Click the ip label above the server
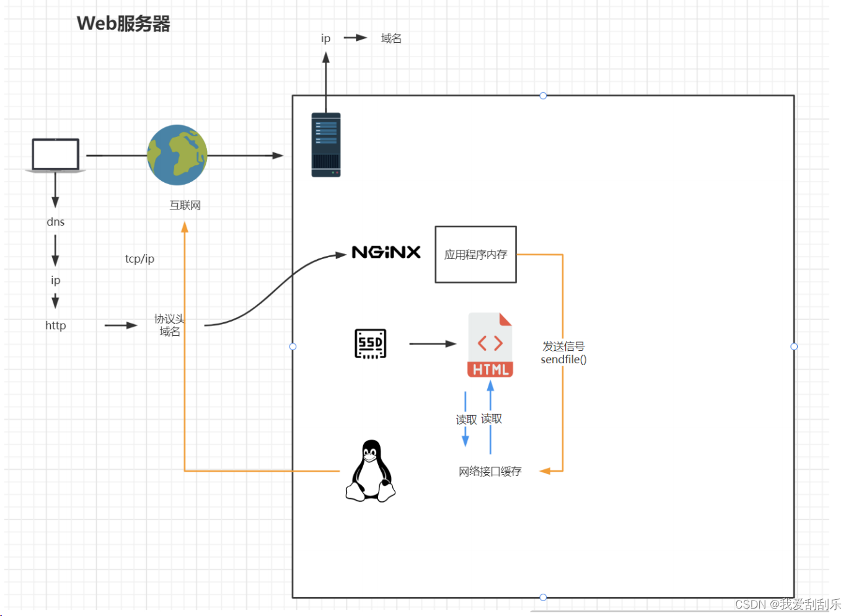Viewport: 851px width, 616px height. point(325,38)
